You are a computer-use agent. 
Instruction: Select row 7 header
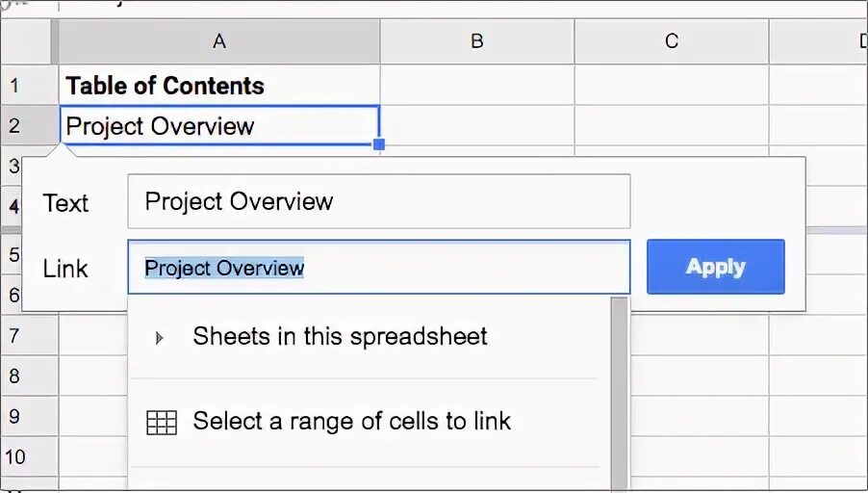click(x=14, y=337)
